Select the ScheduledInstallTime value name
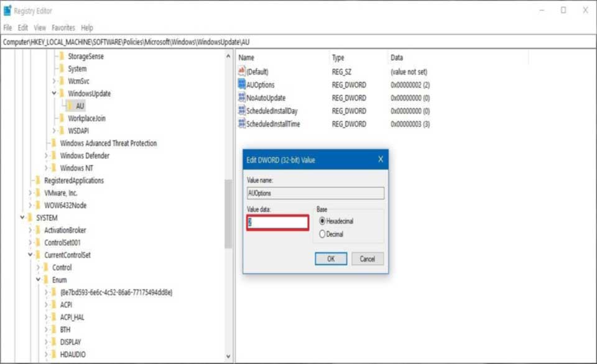 [273, 124]
